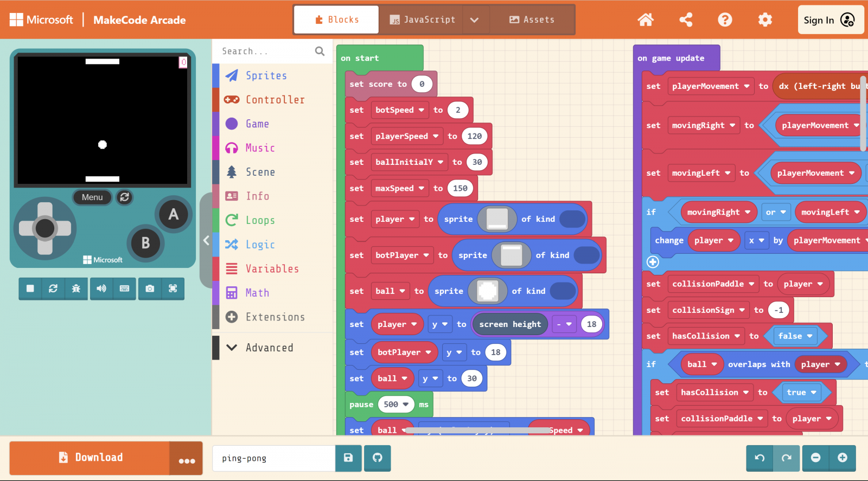Open the false boolean dropdown
This screenshot has width=868, height=481.
tap(795, 336)
